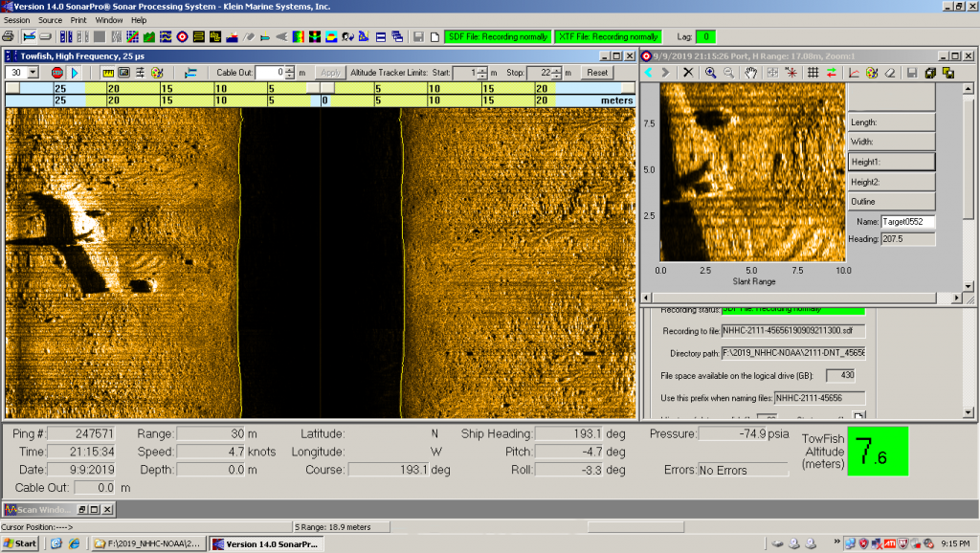The image size is (980, 553).
Task: Click the red Stop icon in sonar toolbar
Action: (x=57, y=72)
